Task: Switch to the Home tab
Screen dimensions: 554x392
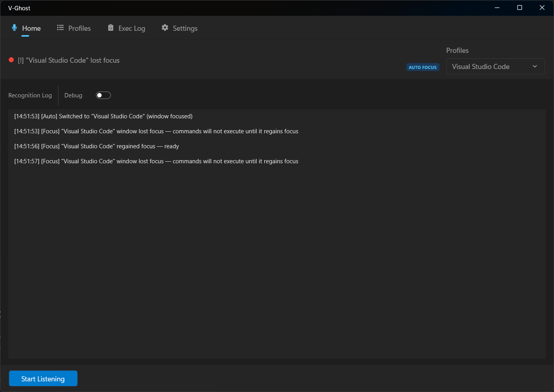Action: pos(31,28)
